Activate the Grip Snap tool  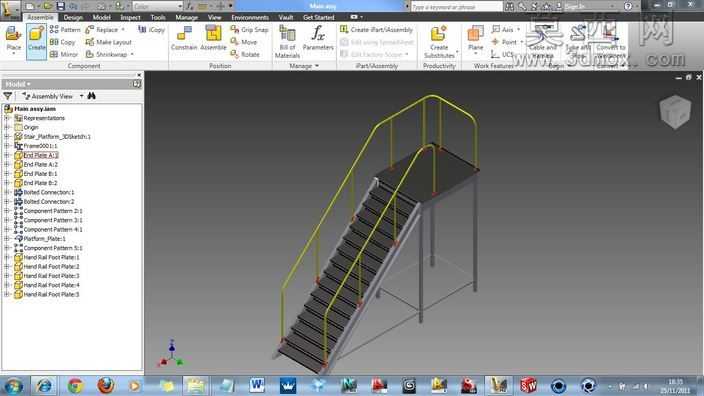click(249, 30)
